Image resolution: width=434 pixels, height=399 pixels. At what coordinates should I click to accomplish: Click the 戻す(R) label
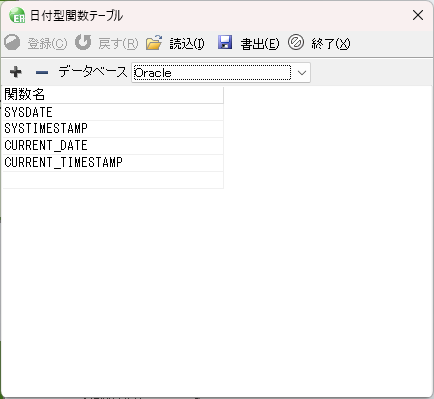(x=118, y=43)
